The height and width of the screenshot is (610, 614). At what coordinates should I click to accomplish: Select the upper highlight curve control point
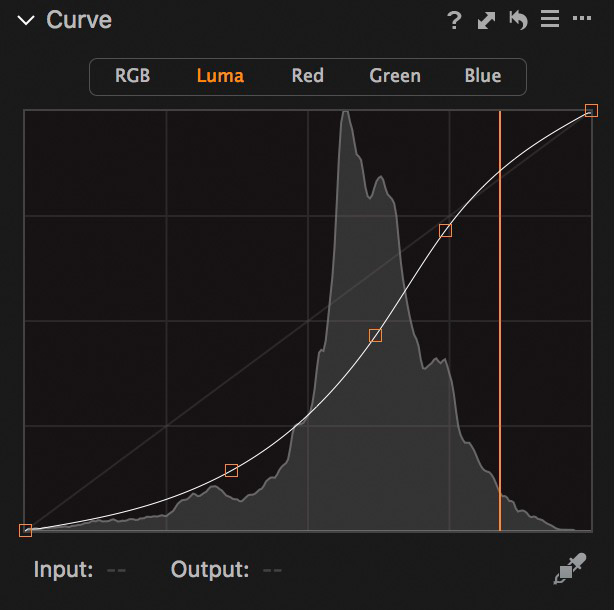[446, 230]
